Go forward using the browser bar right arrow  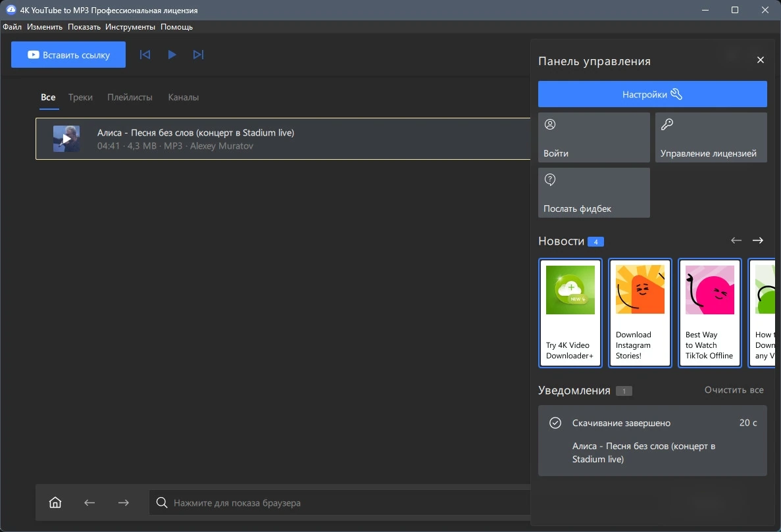pos(124,502)
